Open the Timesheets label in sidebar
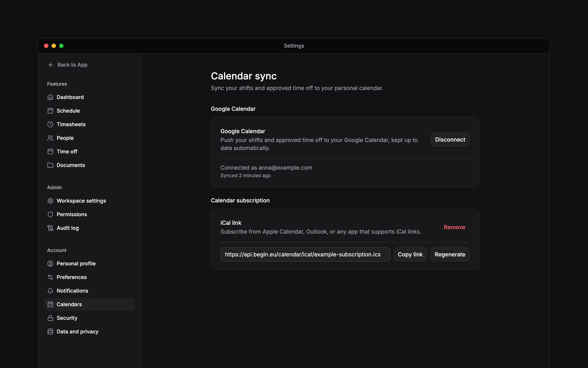Screen dimensions: 588x368 (x=71, y=124)
